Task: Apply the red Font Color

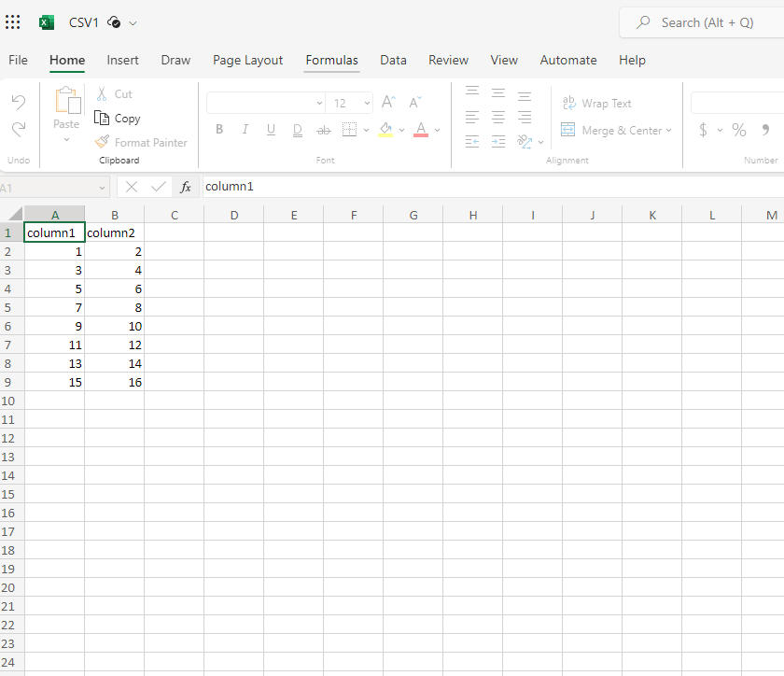Action: [420, 129]
